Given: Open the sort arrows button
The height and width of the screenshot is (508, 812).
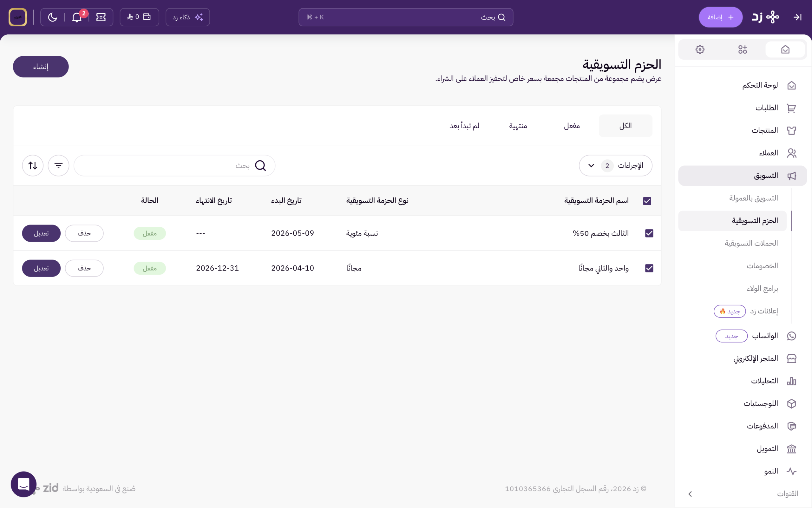Looking at the screenshot, I should (x=33, y=166).
